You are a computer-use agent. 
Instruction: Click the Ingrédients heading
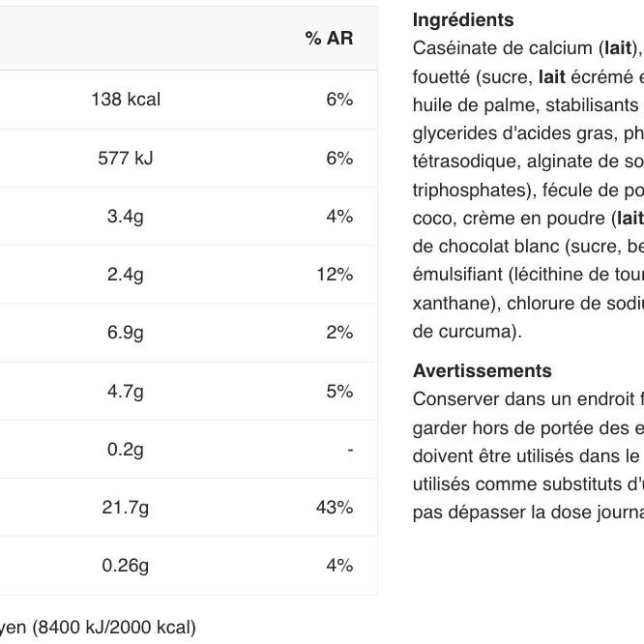coord(463,20)
